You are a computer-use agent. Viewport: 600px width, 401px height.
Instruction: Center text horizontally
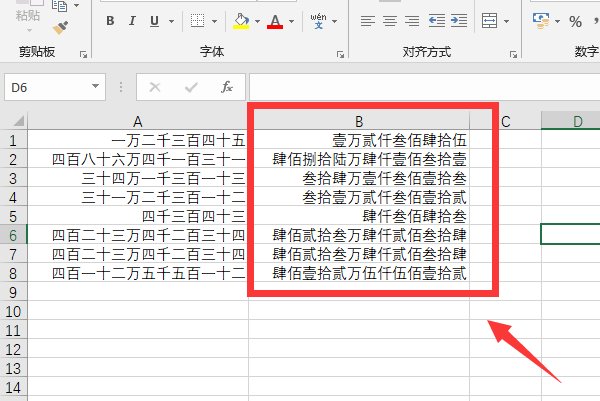click(390, 21)
